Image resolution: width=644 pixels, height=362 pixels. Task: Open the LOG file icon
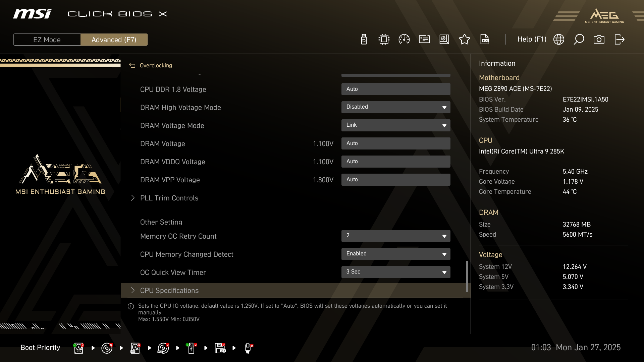pos(484,40)
